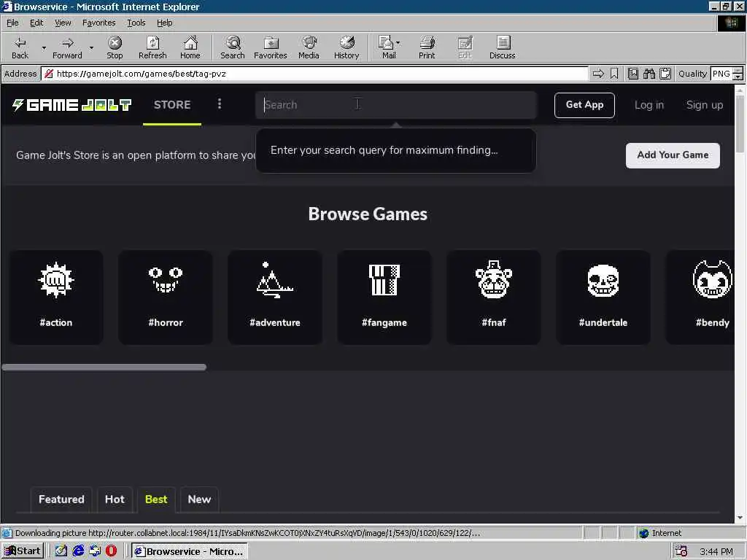The image size is (747, 560).
Task: Open the three-dot more menu
Action: [220, 104]
